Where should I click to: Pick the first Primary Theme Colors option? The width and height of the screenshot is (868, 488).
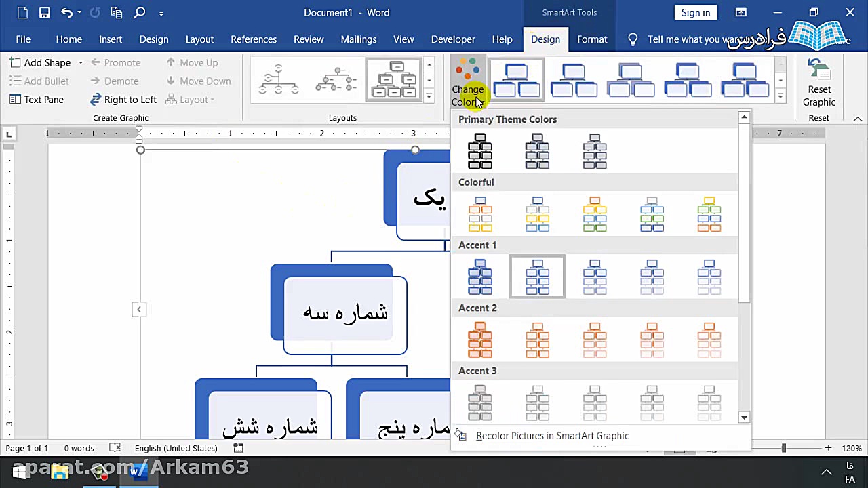[480, 151]
